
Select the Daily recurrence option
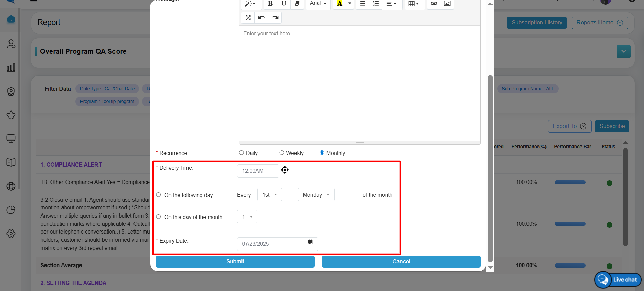click(x=241, y=153)
